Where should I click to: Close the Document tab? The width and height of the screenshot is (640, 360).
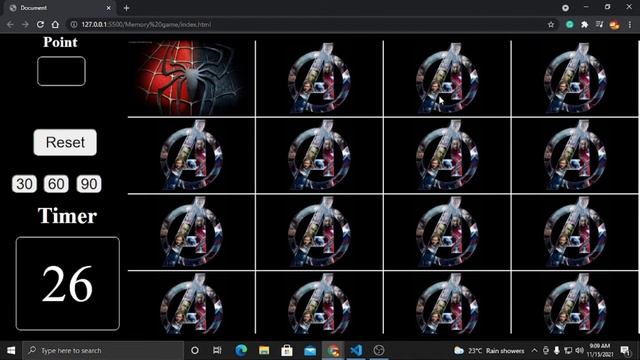108,8
